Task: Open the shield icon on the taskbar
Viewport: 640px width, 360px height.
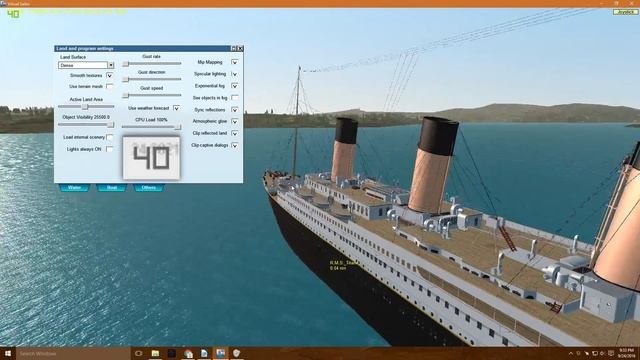Action: [x=236, y=353]
